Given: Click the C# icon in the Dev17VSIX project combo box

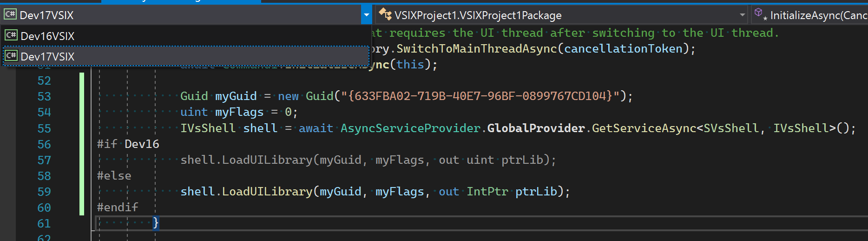Looking at the screenshot, I should coord(10,15).
